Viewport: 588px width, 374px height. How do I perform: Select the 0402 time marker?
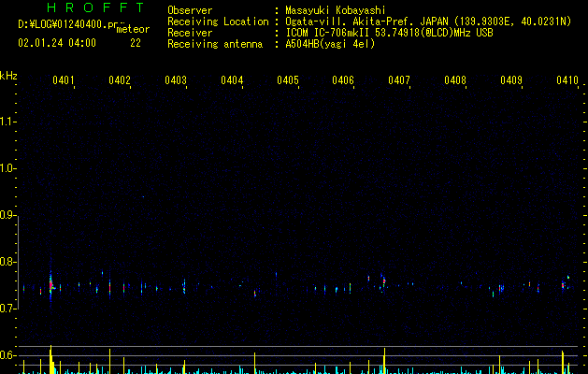click(120, 80)
